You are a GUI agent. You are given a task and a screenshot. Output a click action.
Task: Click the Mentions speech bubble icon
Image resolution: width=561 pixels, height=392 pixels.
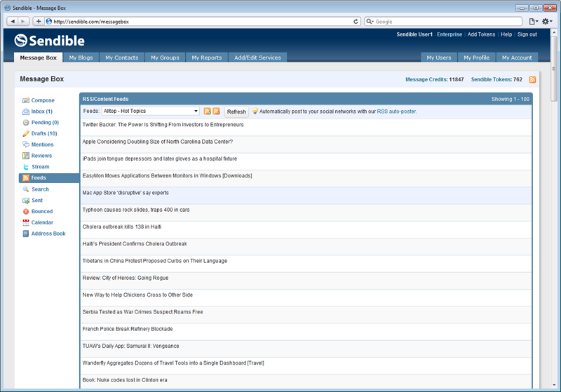click(x=26, y=144)
